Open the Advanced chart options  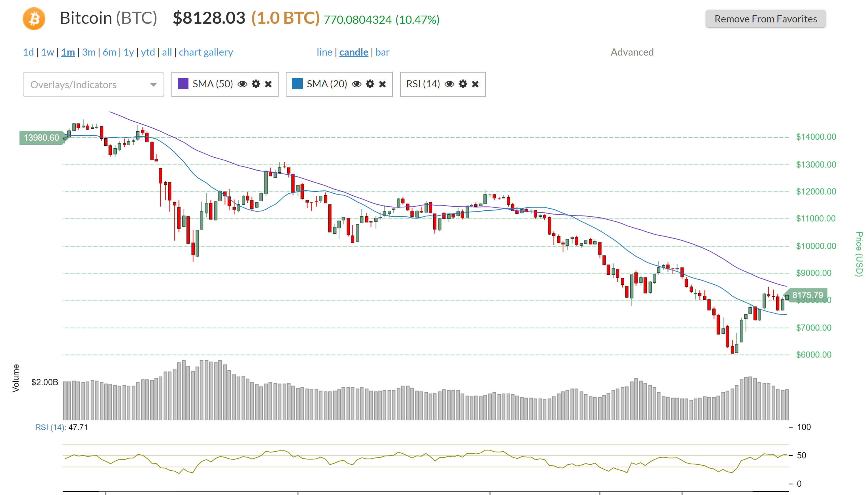[x=632, y=52]
